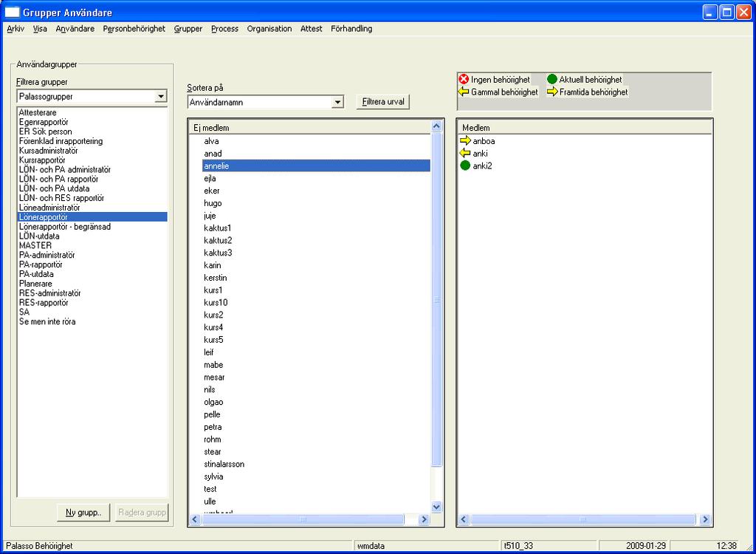Click the 2009-01-29 date in status bar
This screenshot has width=756, height=554.
pyautogui.click(x=645, y=546)
